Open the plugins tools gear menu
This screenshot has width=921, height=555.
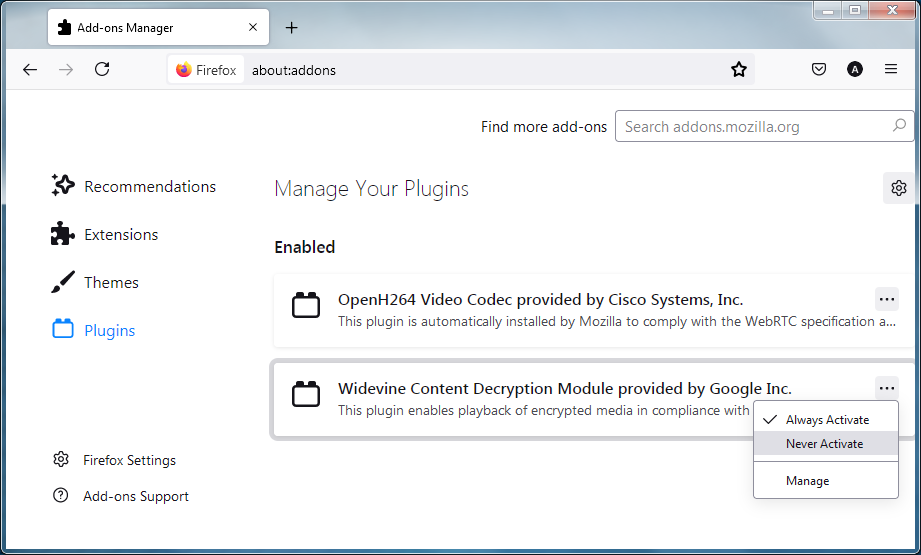pyautogui.click(x=898, y=188)
